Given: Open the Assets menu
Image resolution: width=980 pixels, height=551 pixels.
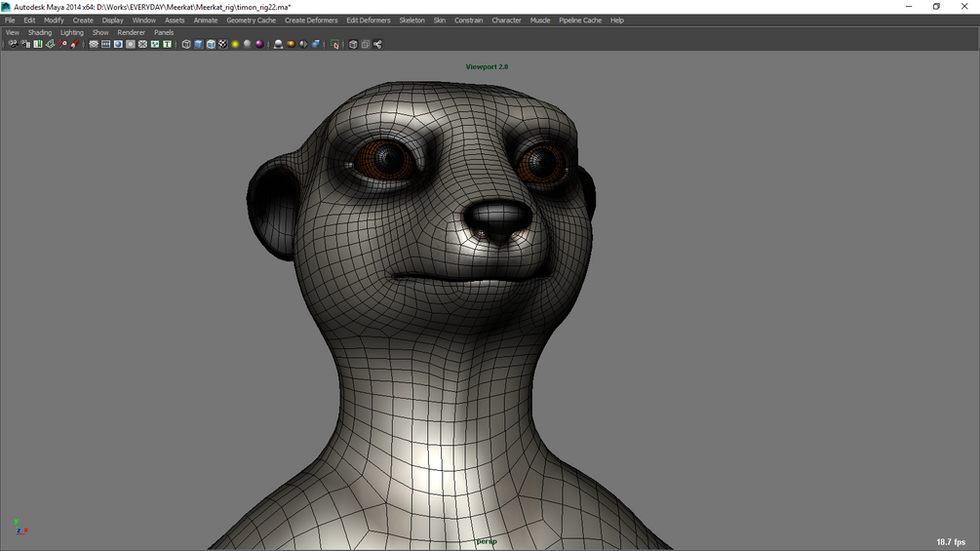Looking at the screenshot, I should click(x=175, y=20).
